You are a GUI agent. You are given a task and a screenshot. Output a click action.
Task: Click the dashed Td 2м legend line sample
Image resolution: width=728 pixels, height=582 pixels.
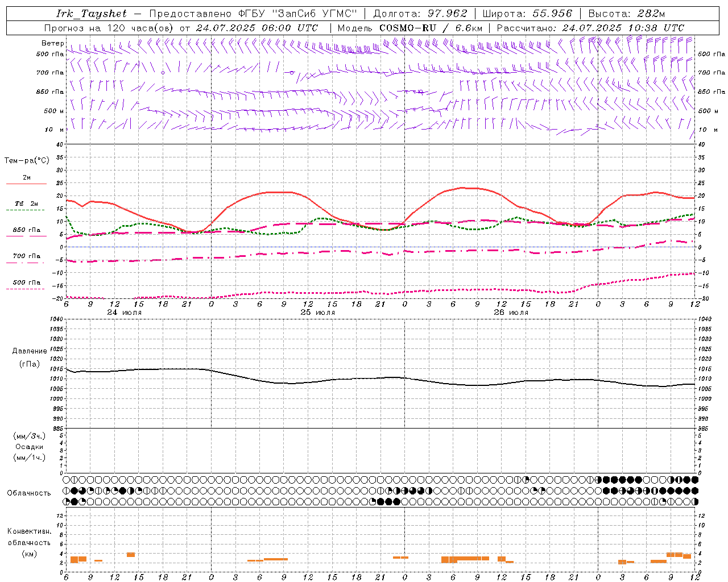[x=26, y=210]
